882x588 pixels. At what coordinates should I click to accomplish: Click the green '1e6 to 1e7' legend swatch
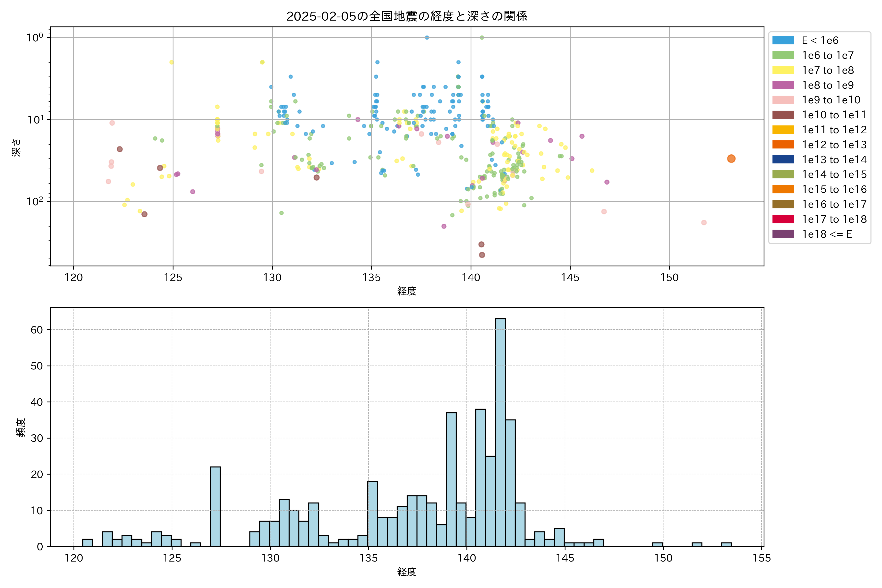click(x=783, y=55)
